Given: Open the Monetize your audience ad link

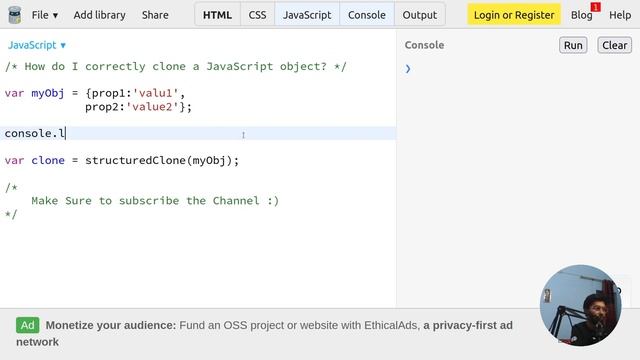Looking at the screenshot, I should (264, 333).
